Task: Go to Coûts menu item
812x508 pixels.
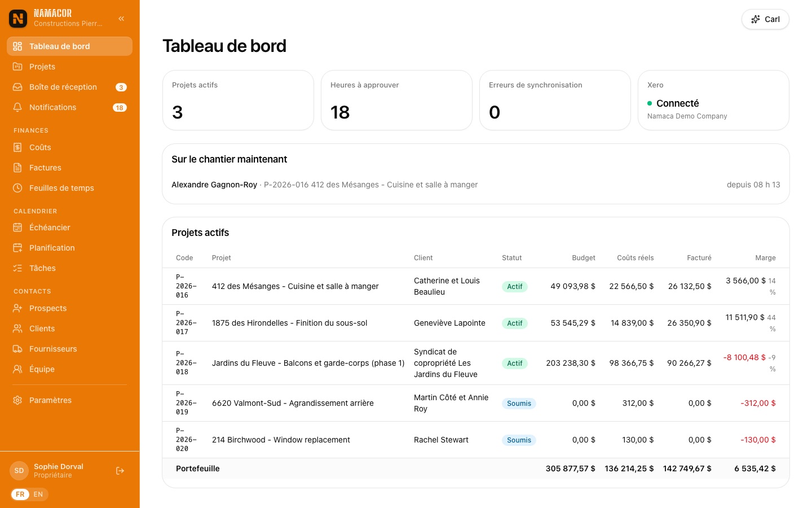Action: (69, 147)
